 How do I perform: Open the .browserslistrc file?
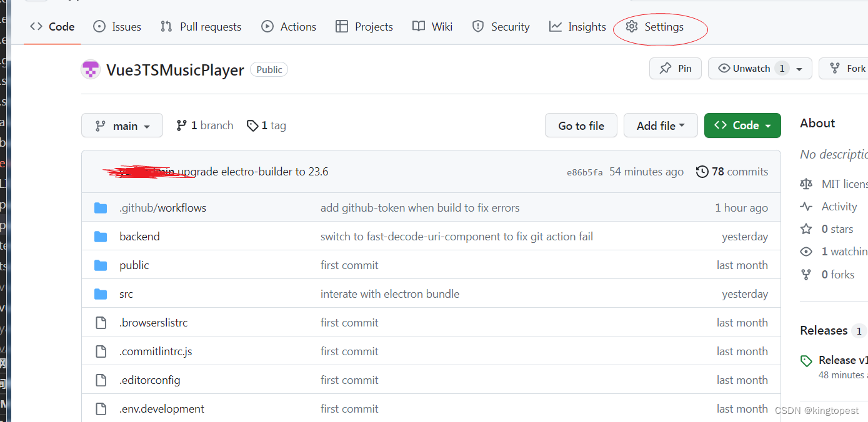pyautogui.click(x=153, y=323)
